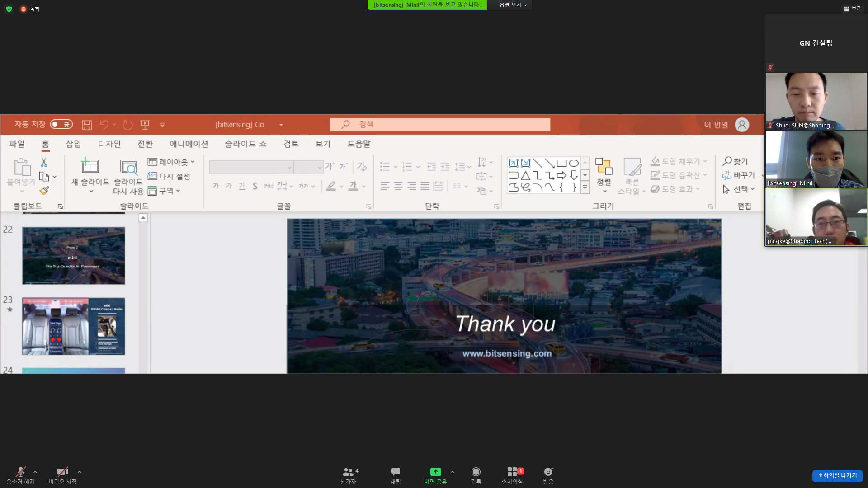The height and width of the screenshot is (488, 868).
Task: Click the Undo arrow icon
Action: pos(104,125)
